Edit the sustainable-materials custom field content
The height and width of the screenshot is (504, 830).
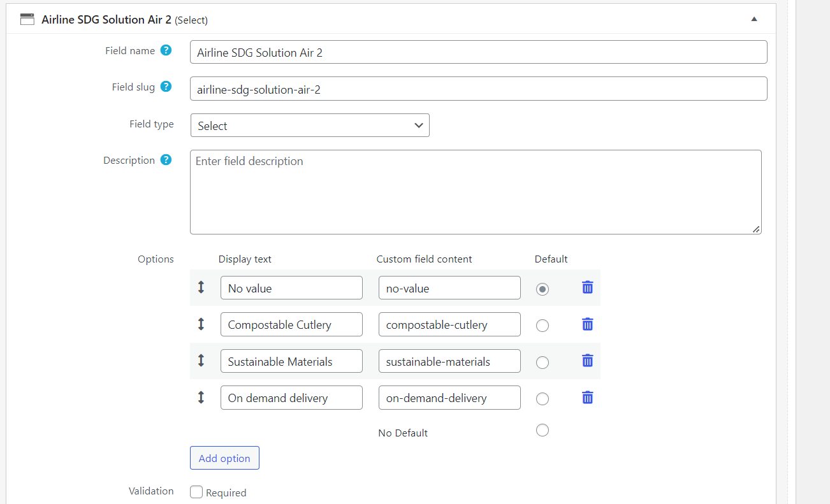coord(449,361)
